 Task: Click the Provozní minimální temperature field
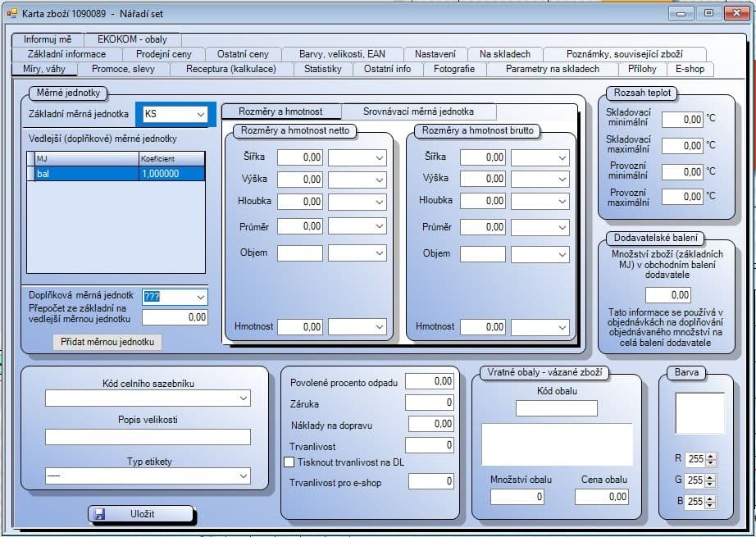coord(683,172)
